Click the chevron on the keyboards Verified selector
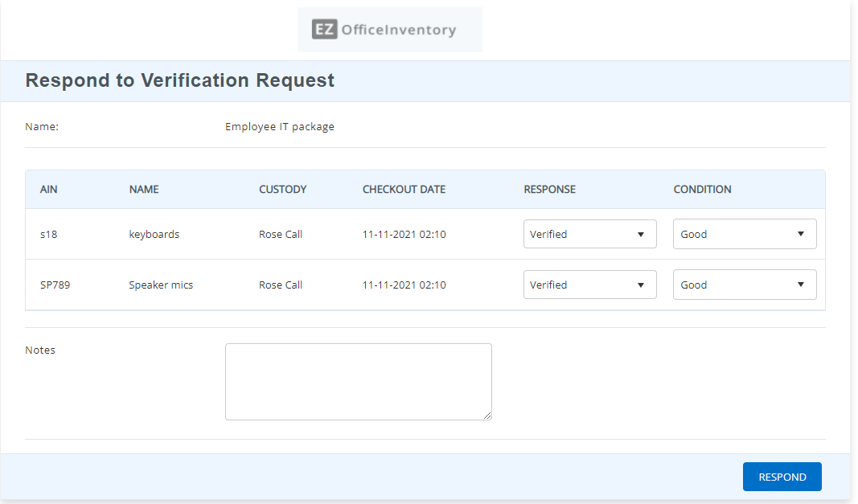 (x=641, y=234)
